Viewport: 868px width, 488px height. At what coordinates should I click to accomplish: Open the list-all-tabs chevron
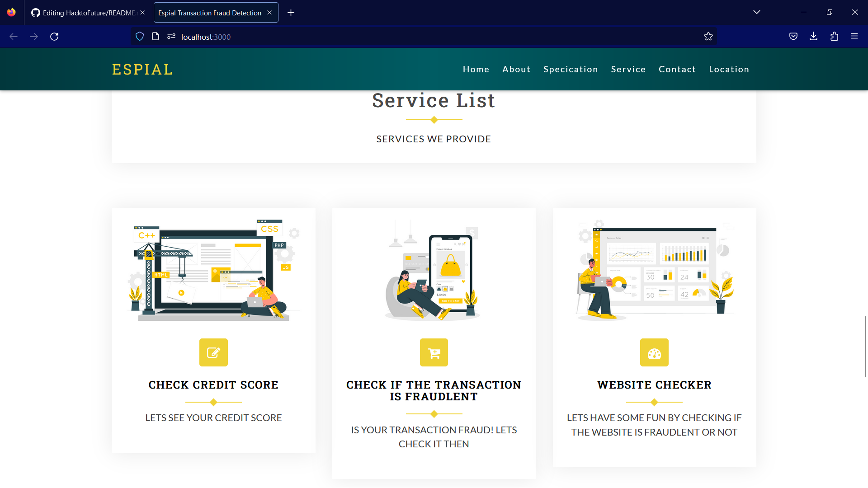click(x=757, y=12)
